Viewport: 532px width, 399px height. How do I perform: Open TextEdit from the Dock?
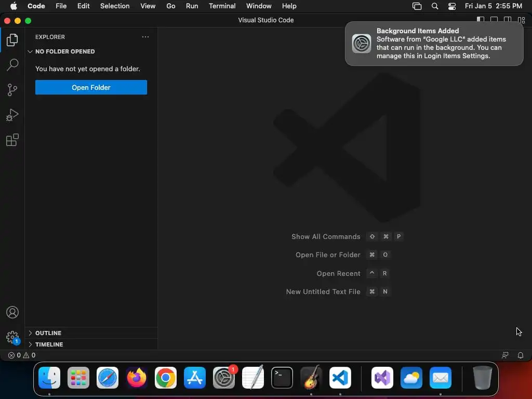(x=253, y=378)
